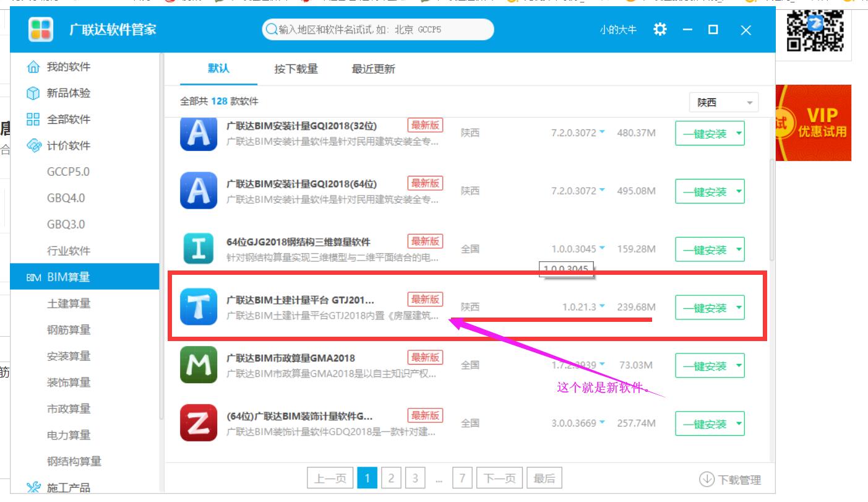The image size is (868, 502).
Task: Go to page 7
Action: click(x=462, y=478)
